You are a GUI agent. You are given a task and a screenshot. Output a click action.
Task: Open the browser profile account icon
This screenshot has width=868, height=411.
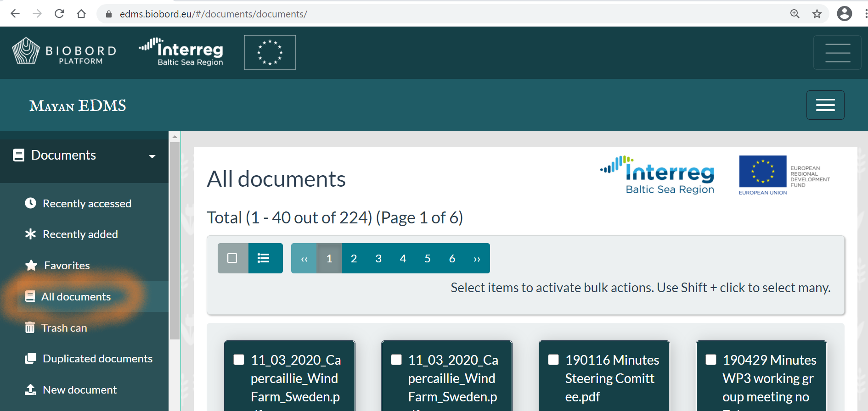pyautogui.click(x=845, y=14)
